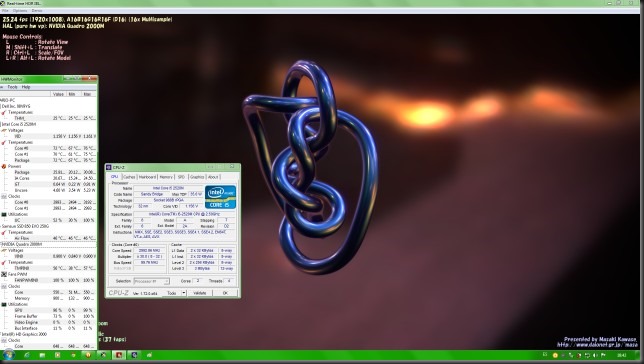The width and height of the screenshot is (644, 364).
Task: Click the Intel Core i5 logo in CPU-Z
Action: pos(221,197)
